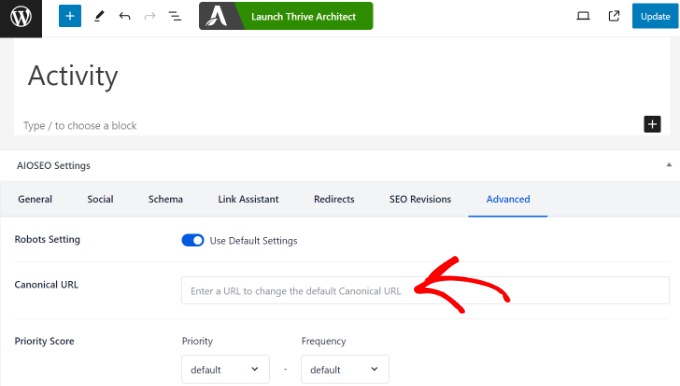Switch to the General tab

tap(35, 199)
